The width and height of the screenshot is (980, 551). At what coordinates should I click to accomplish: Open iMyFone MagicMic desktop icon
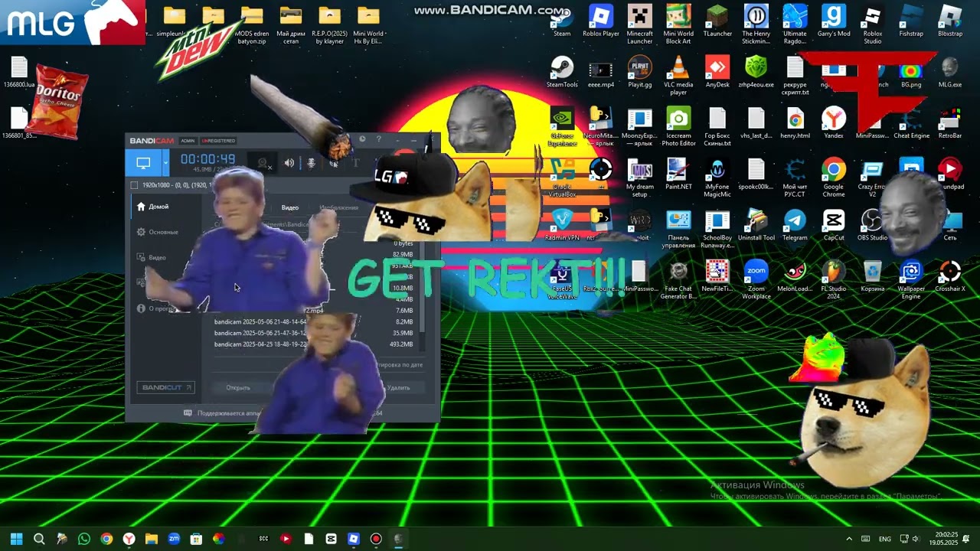tap(717, 178)
